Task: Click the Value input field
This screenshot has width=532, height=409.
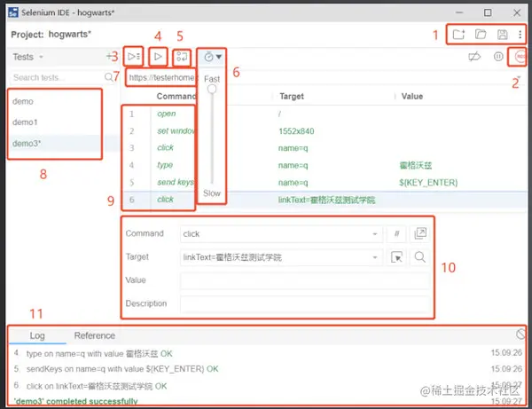Action: 305,280
